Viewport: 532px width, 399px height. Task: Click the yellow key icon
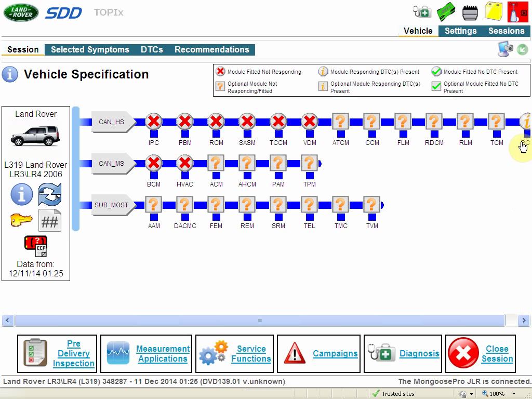coord(22,221)
